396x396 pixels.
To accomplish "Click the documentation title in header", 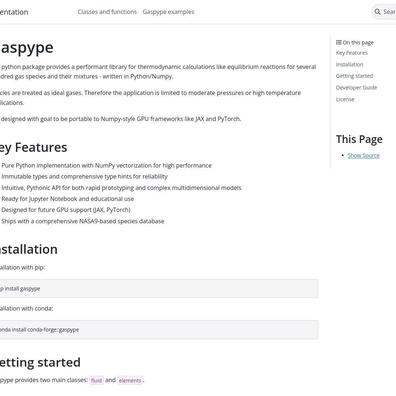I will (14, 12).
